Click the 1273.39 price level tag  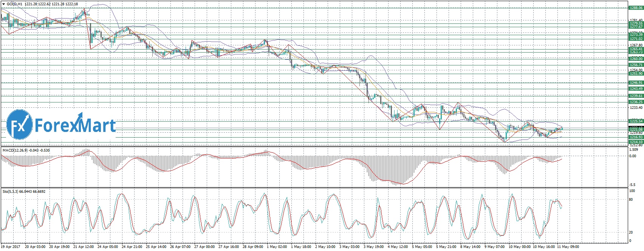point(636,35)
